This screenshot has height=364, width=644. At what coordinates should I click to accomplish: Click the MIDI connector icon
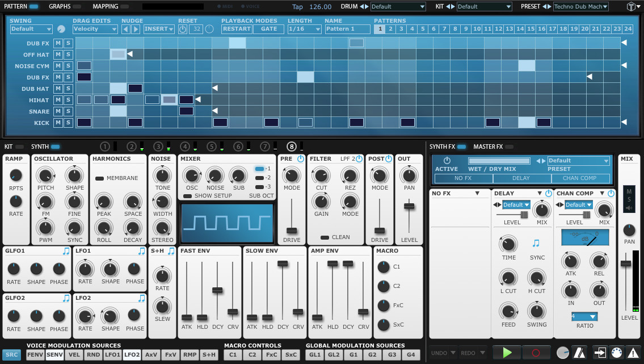point(617,353)
